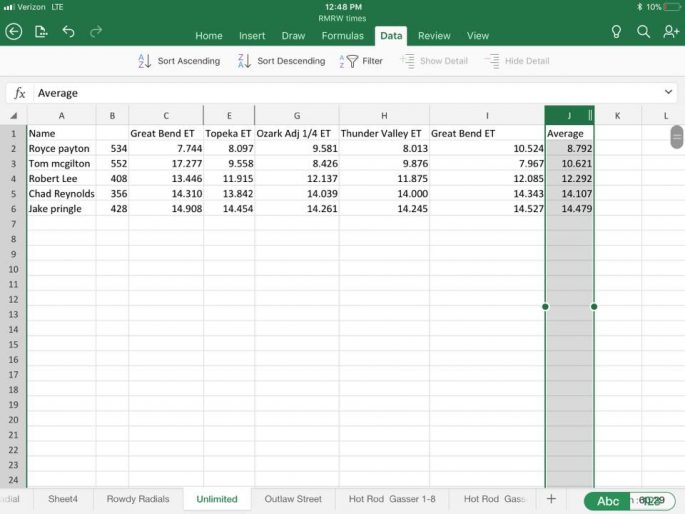Click Sort Ascending

click(x=178, y=61)
